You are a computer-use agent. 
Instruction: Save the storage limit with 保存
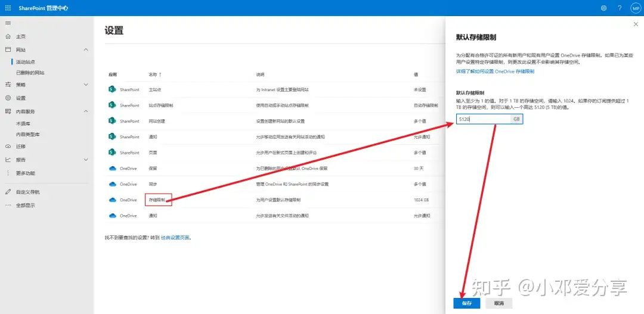466,303
